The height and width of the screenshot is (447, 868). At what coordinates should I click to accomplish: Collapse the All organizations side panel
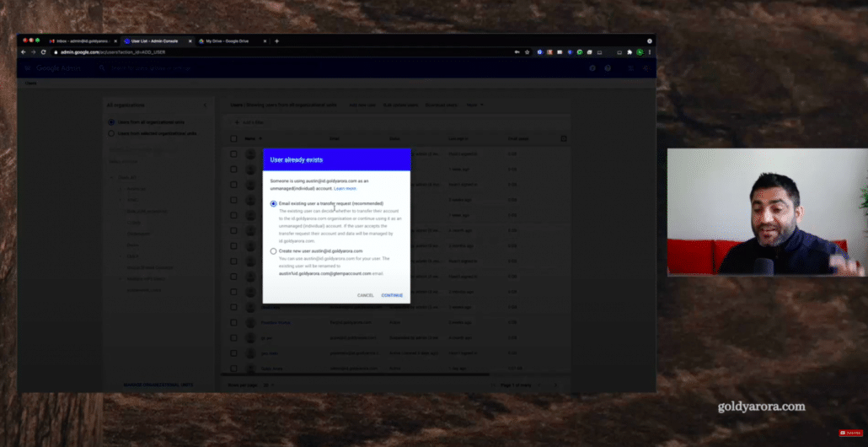pos(205,105)
